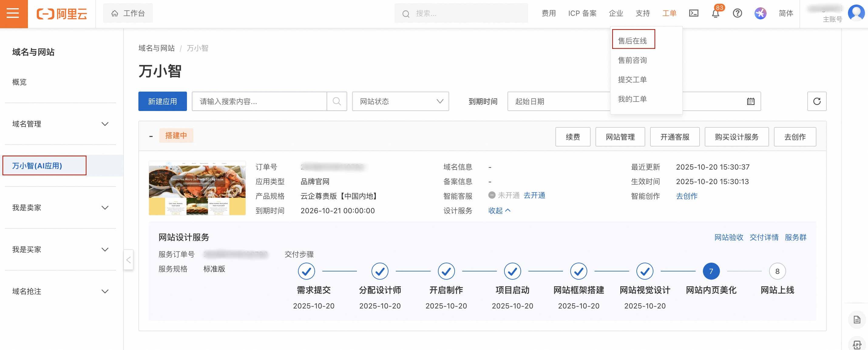Click the website preview thumbnail
Screen dimensions: 868x350
tap(197, 188)
